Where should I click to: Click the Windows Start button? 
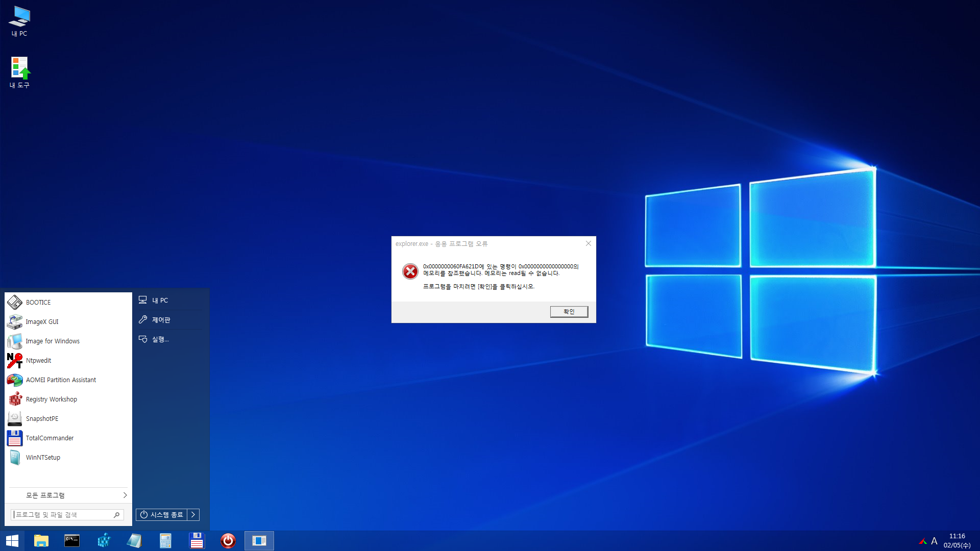(x=12, y=541)
